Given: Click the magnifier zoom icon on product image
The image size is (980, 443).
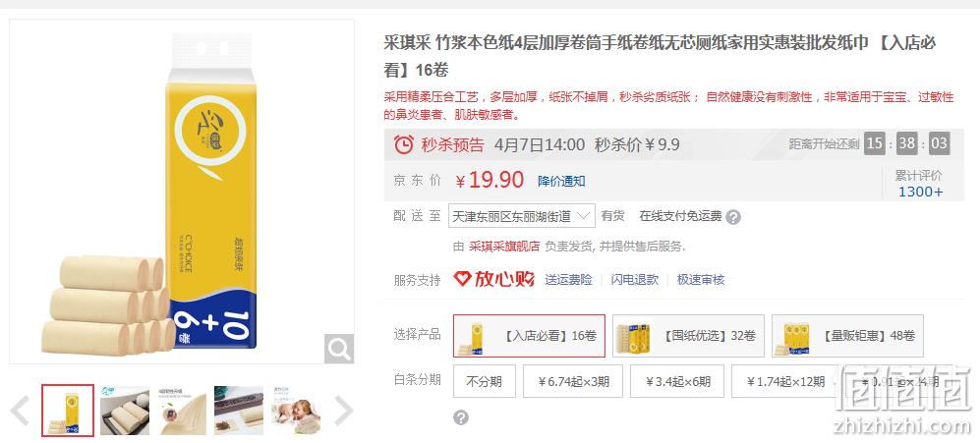Looking at the screenshot, I should point(339,349).
